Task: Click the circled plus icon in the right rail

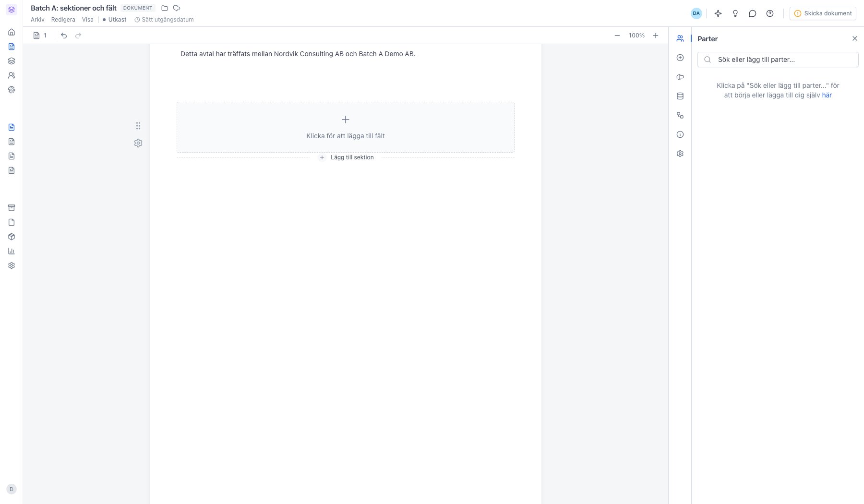Action: tap(680, 58)
